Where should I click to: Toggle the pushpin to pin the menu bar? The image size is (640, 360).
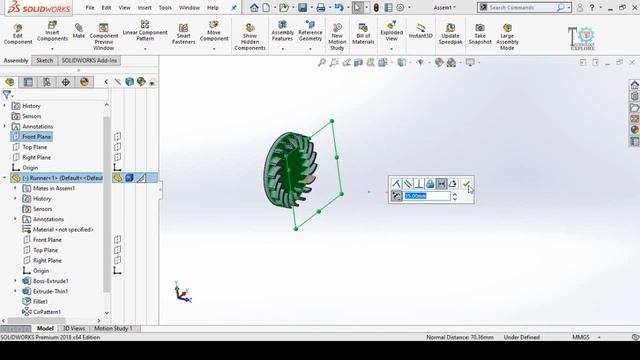pos(234,8)
